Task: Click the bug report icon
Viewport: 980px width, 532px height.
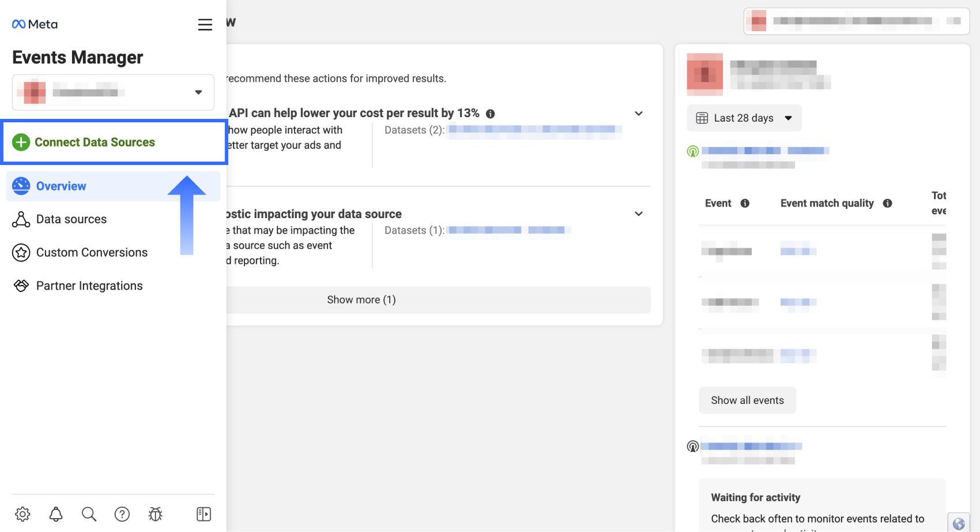Action: click(x=155, y=514)
